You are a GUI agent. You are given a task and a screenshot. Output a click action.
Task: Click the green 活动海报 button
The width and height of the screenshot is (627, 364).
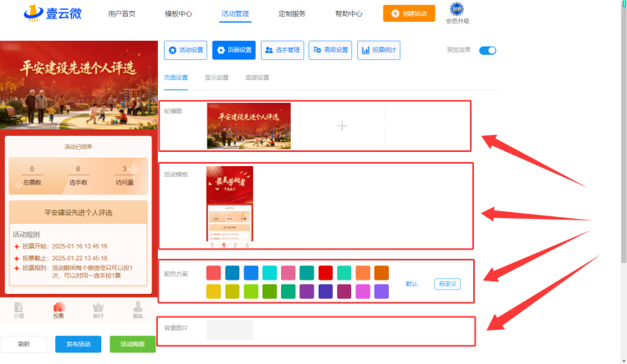click(x=133, y=344)
